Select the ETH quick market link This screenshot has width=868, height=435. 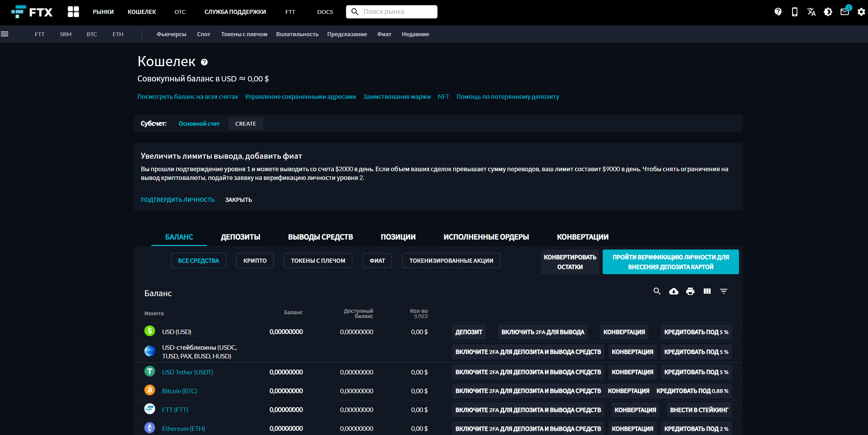[118, 34]
